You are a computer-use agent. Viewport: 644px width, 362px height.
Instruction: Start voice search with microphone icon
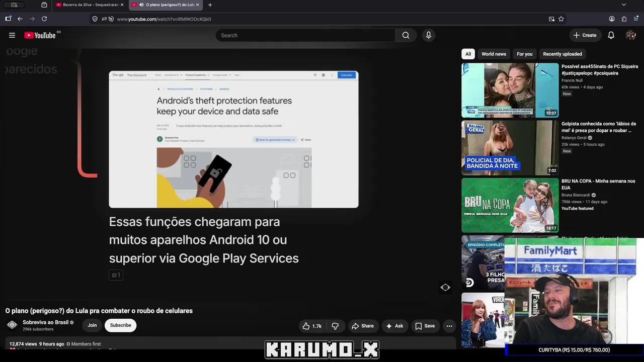point(429,35)
